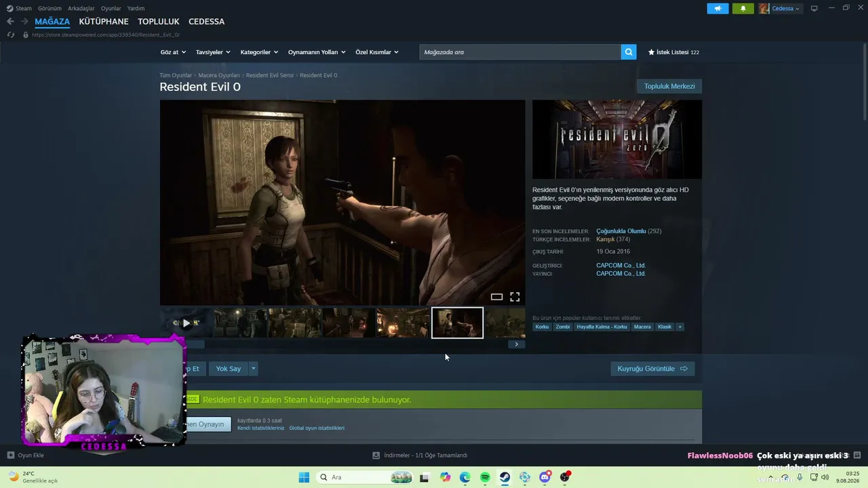This screenshot has height=488, width=868.
Task: Click the İstek Listesi star icon
Action: 652,52
